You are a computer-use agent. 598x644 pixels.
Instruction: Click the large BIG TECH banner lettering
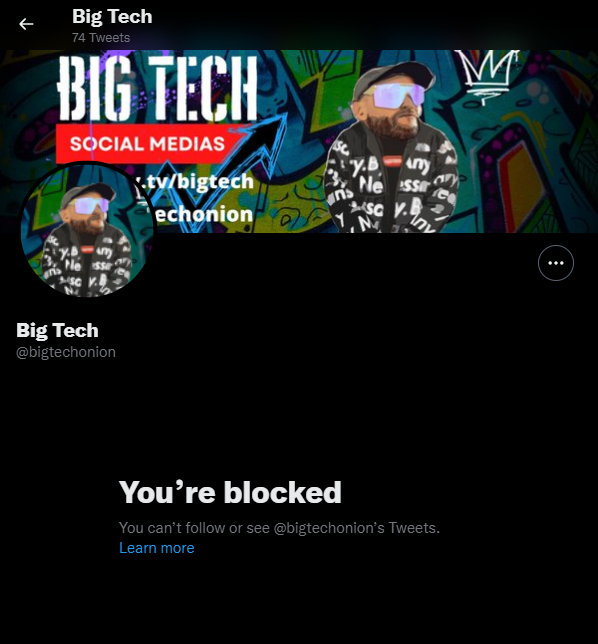(158, 88)
